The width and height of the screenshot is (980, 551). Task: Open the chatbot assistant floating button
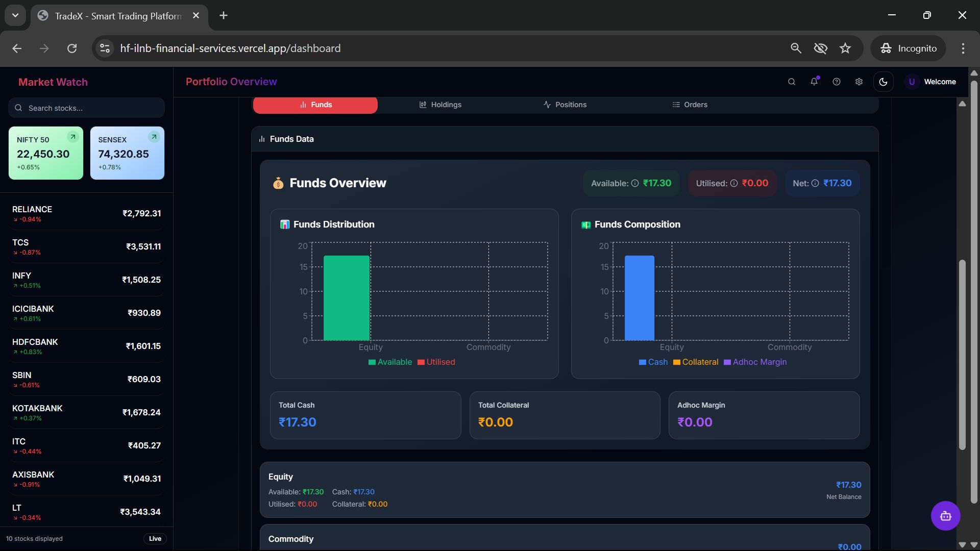pos(945,516)
